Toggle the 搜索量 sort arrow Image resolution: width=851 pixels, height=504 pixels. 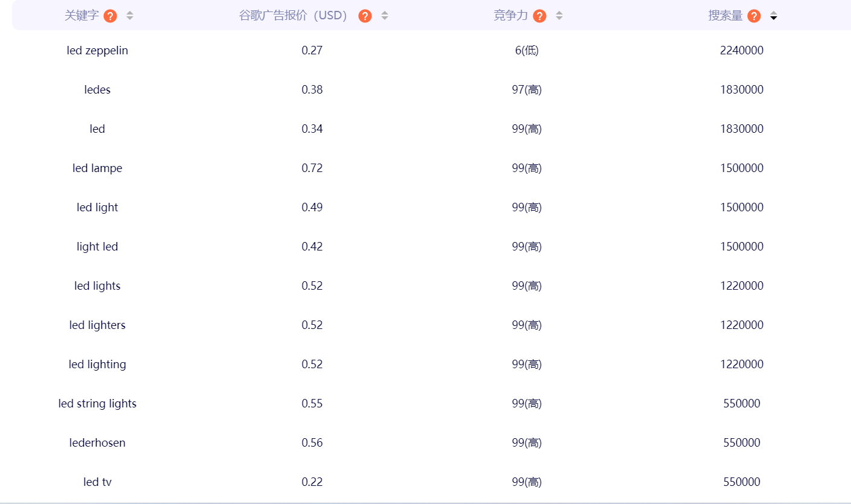pos(774,16)
